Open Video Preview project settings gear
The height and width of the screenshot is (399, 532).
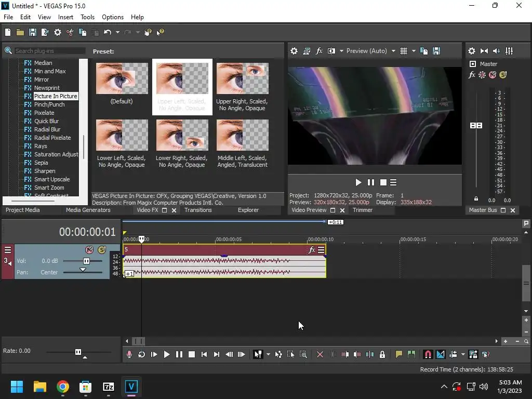point(294,51)
